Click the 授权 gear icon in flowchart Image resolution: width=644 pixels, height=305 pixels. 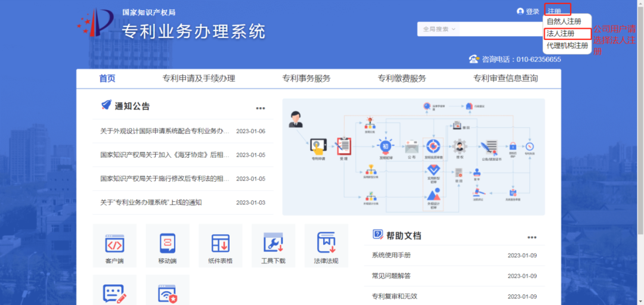point(460,146)
